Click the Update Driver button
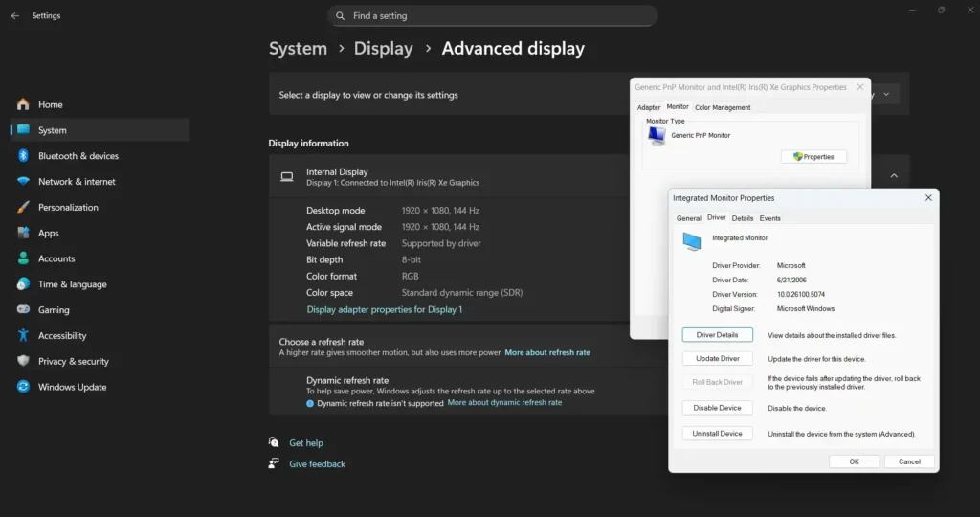 point(718,359)
